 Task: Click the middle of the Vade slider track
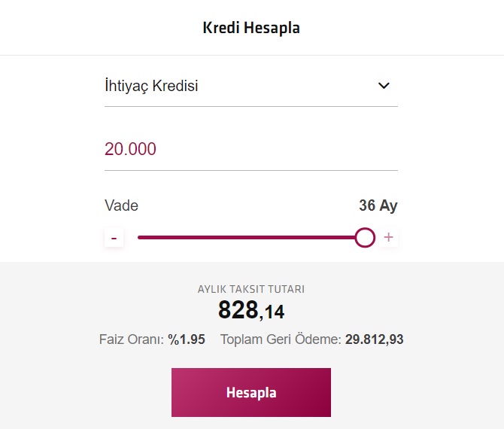(251, 238)
